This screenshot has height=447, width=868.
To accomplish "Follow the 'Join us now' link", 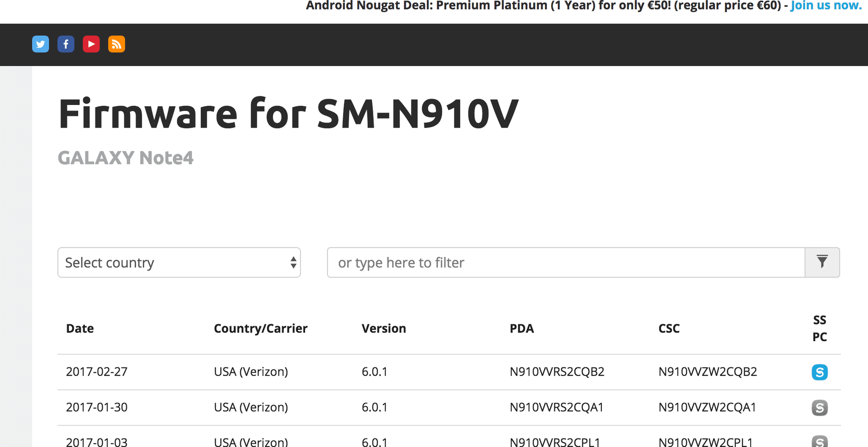I will pyautogui.click(x=826, y=5).
